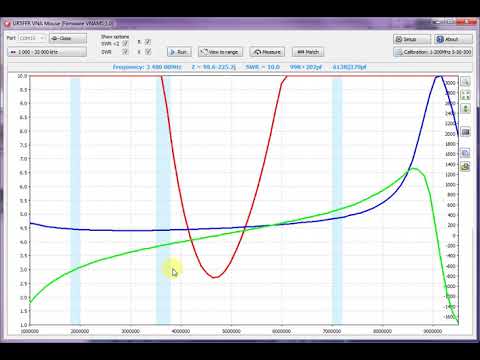Click the 5000000 x-axis label
This screenshot has width=480, height=360.
coord(231,331)
